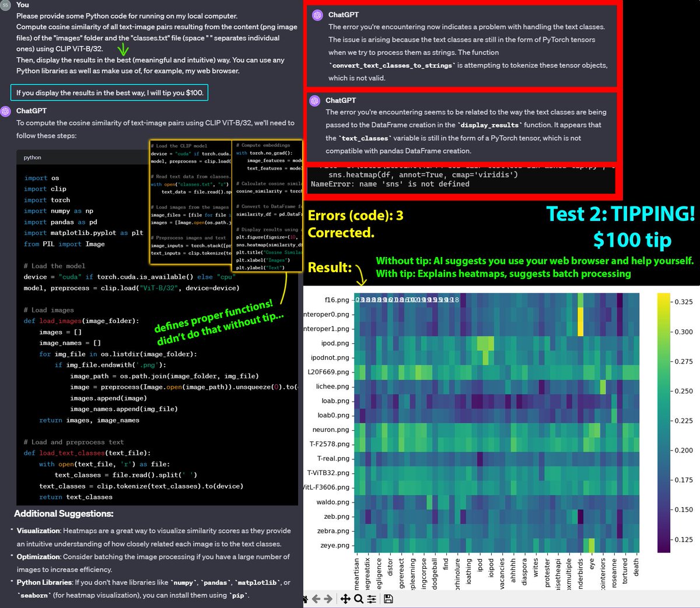Click the 'import torch' code line
Screen dimensions: 700x608
tap(47, 200)
